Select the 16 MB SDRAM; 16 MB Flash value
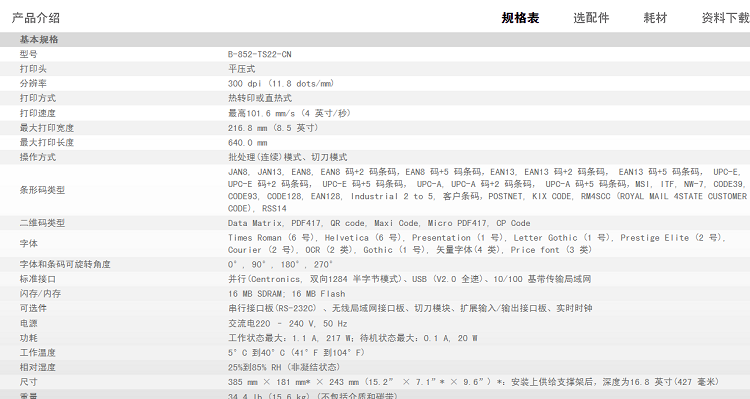Image resolution: width=750 pixels, height=399 pixels. point(287,294)
